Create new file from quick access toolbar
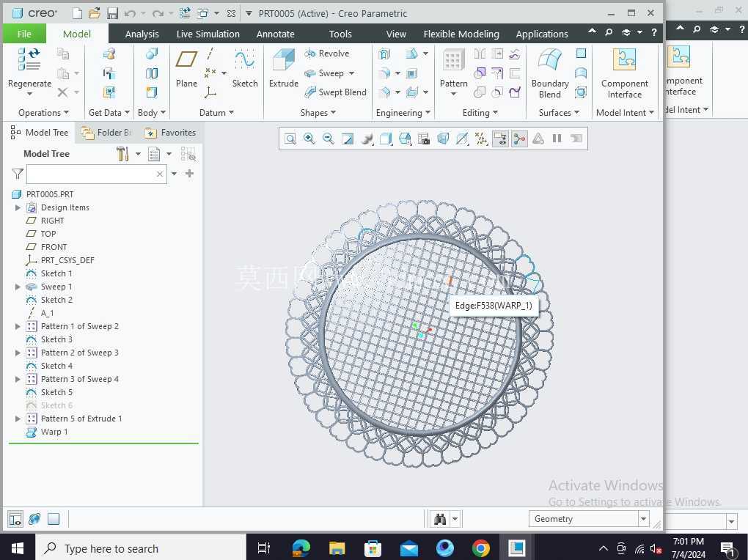 tap(77, 13)
